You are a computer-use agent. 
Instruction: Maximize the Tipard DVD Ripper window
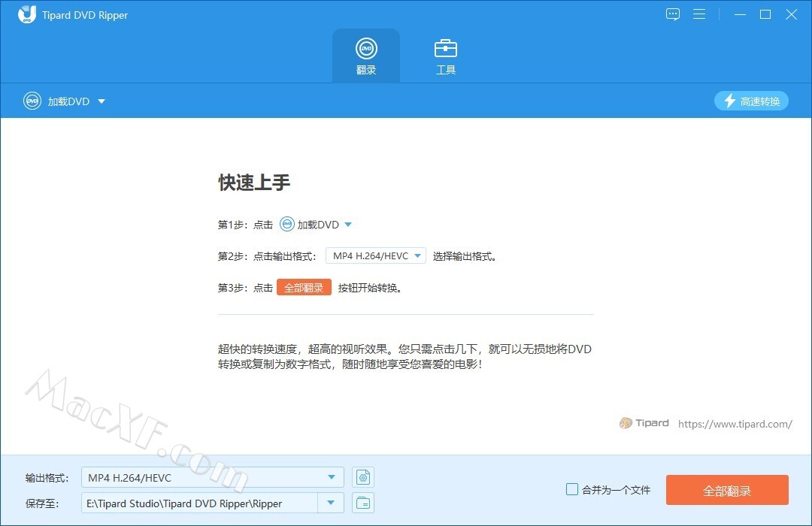(765, 14)
